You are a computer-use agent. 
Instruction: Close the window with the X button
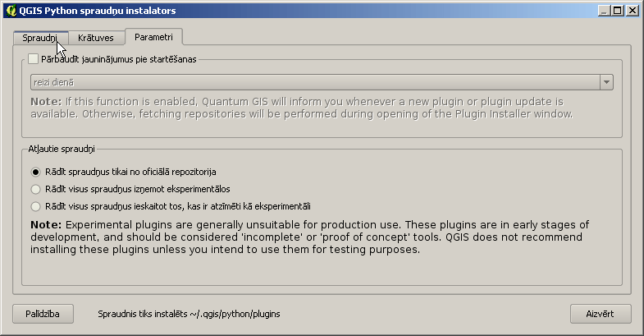click(x=633, y=11)
